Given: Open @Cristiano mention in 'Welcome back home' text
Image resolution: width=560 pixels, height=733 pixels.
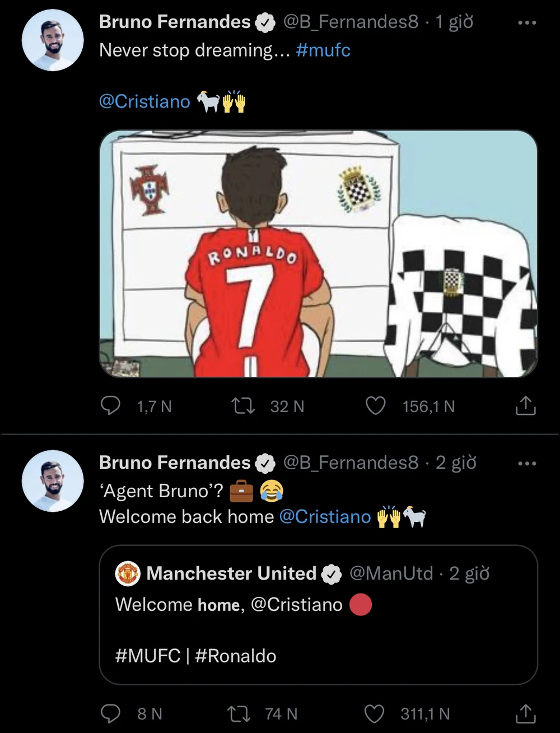Looking at the screenshot, I should pyautogui.click(x=325, y=516).
